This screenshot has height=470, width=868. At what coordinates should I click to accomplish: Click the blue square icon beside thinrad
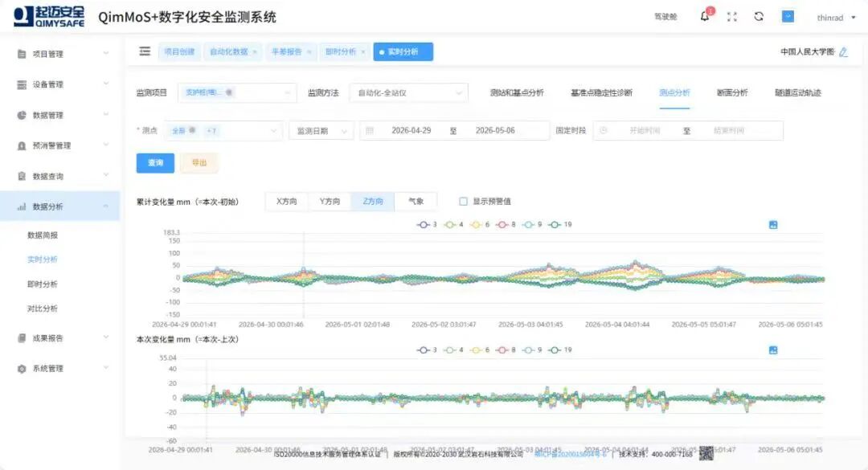(x=788, y=17)
